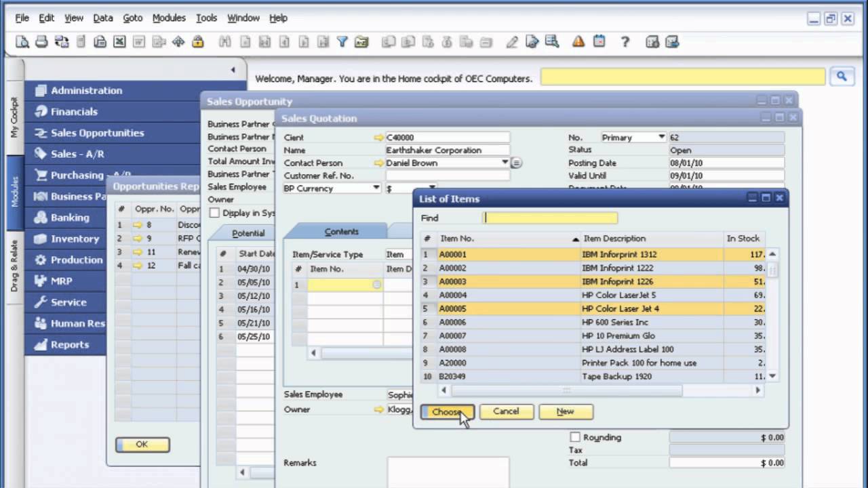
Task: Click the Form Settings pencil icon
Action: pyautogui.click(x=512, y=42)
